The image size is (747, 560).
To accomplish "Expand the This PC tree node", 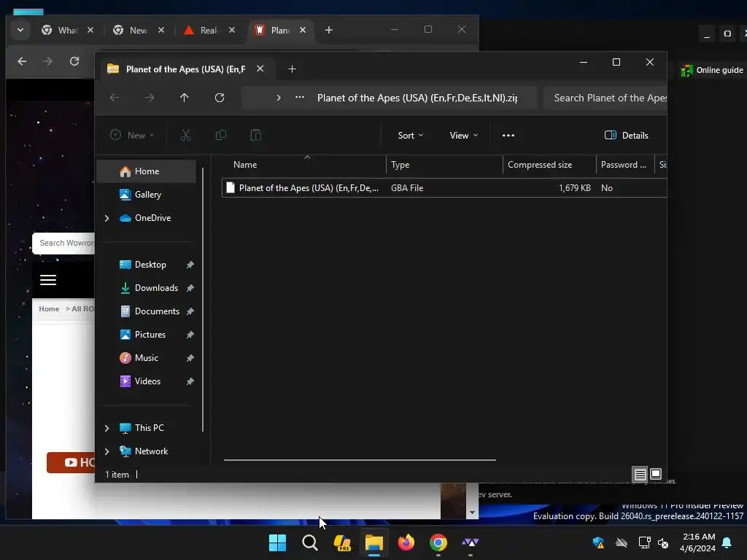I will coord(107,428).
